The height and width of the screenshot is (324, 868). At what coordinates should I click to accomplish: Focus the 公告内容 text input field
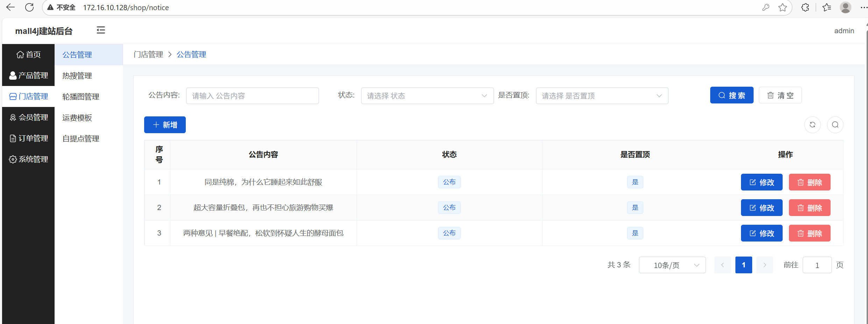pyautogui.click(x=252, y=96)
